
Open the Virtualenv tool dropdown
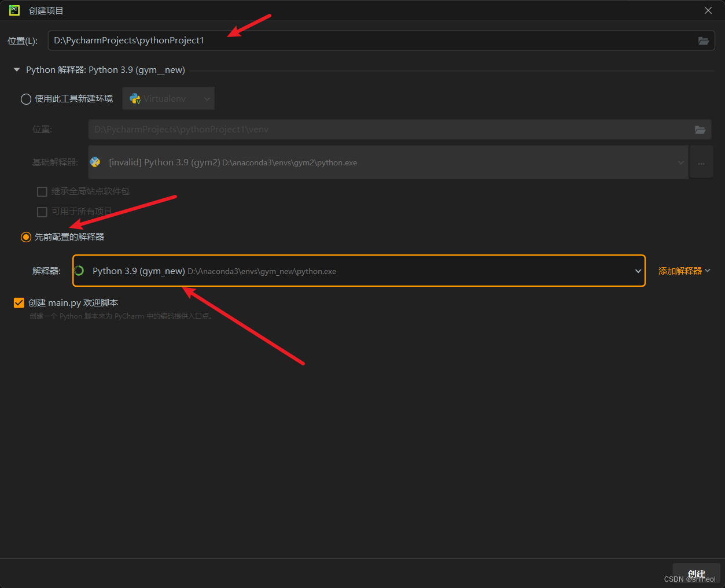tap(168, 99)
